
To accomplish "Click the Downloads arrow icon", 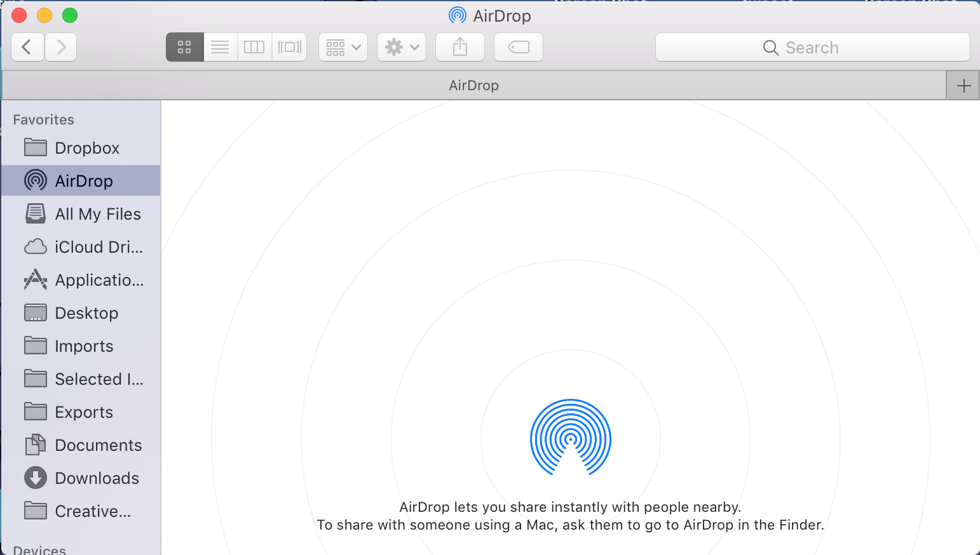I will point(36,478).
